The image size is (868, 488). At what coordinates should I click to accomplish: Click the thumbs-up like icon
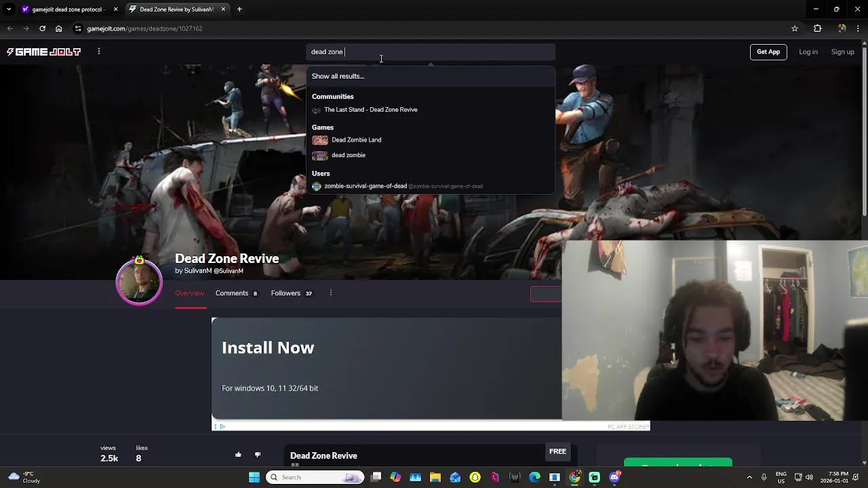pos(238,455)
